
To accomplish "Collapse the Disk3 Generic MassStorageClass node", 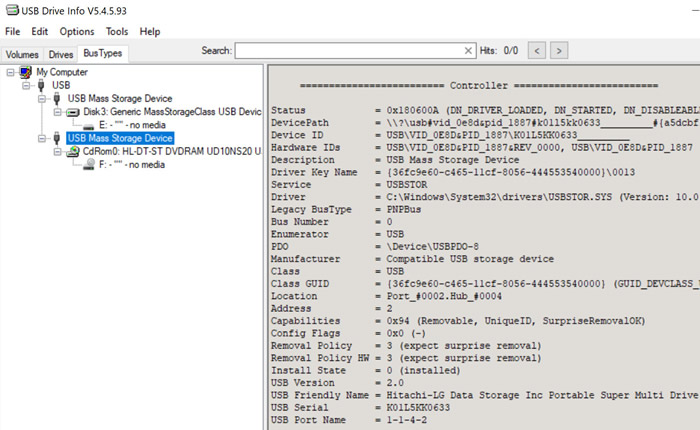I will 59,111.
